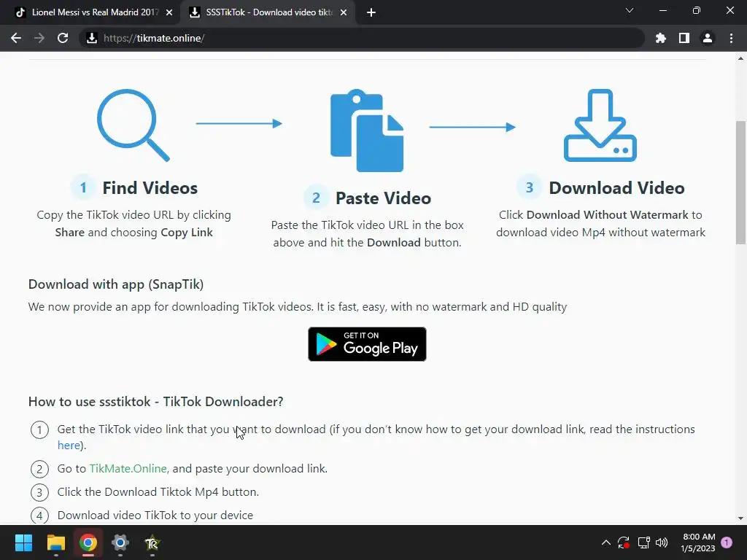This screenshot has width=747, height=560.
Task: Click the scrollbar down arrow
Action: 740,518
